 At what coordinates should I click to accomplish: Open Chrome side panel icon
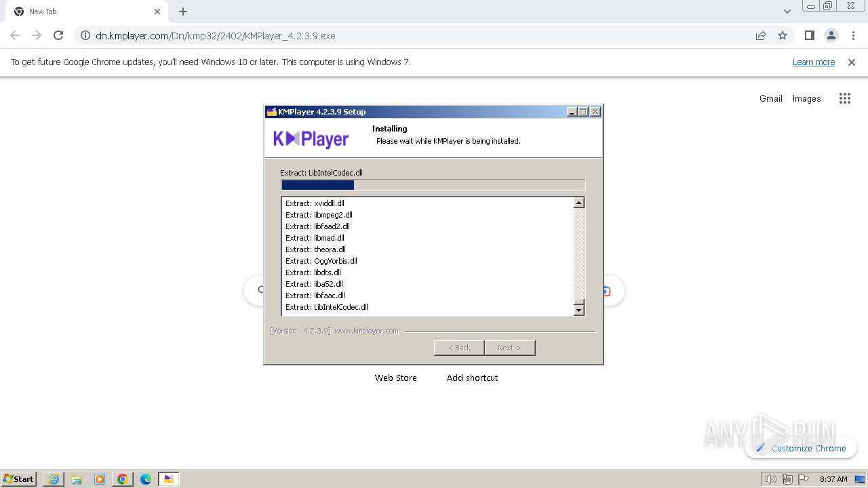coord(809,35)
